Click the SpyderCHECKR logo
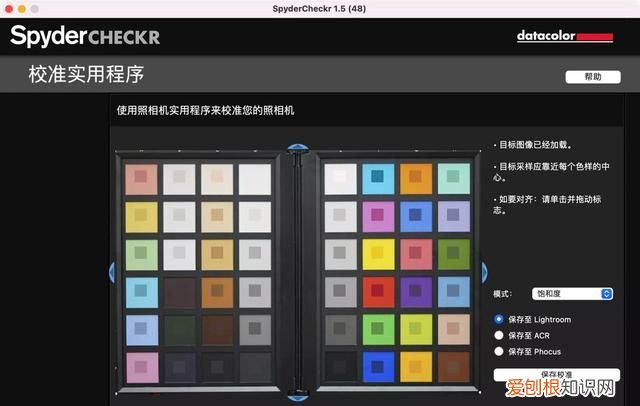This screenshot has height=406, width=640. (x=85, y=36)
